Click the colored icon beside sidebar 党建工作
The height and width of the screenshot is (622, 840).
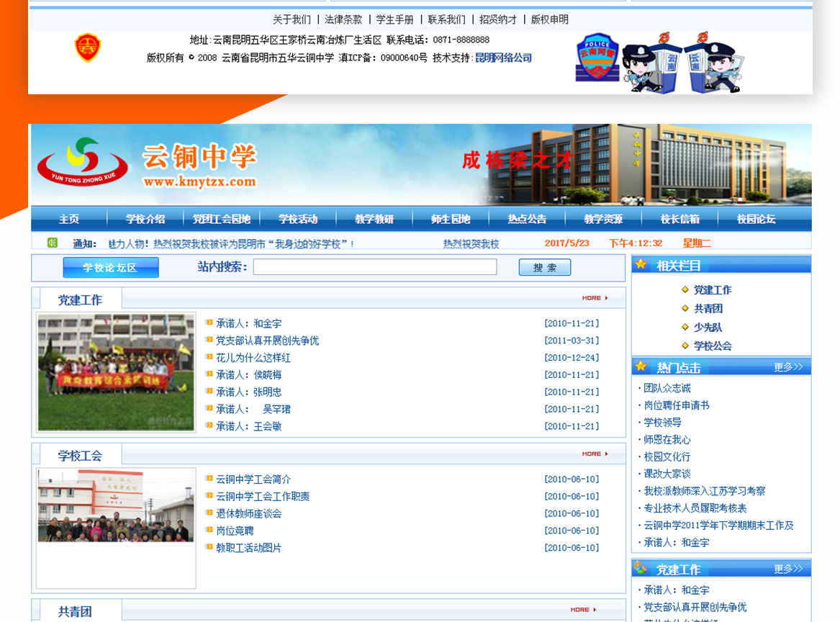[x=640, y=569]
